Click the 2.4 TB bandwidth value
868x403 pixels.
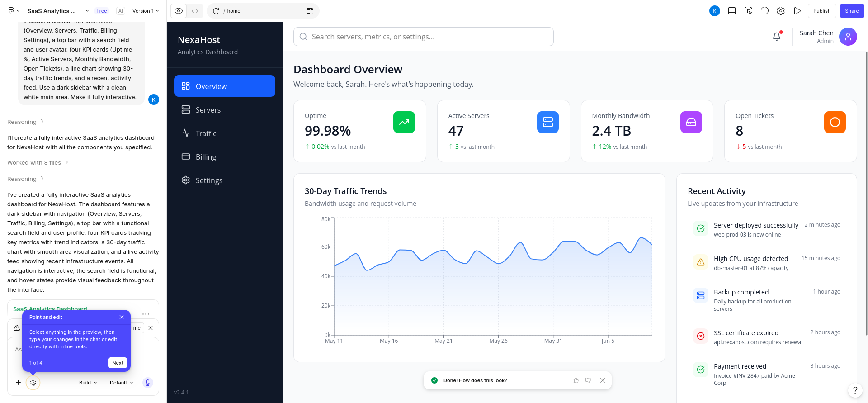tap(611, 131)
